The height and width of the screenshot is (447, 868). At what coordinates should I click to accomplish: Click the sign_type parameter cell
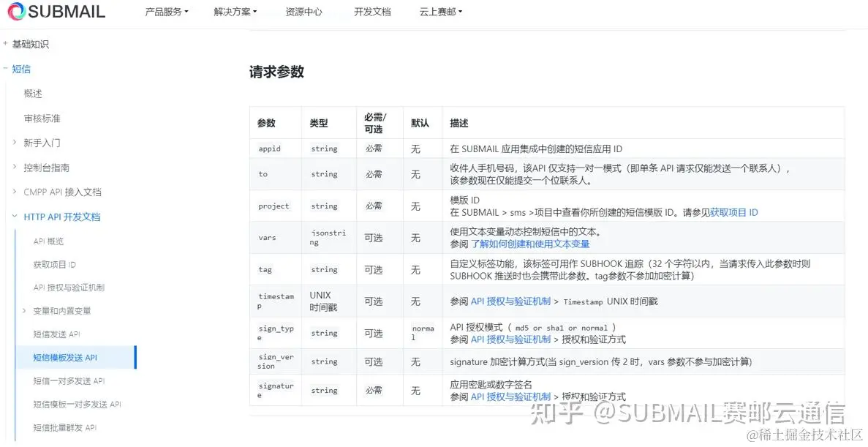[276, 333]
